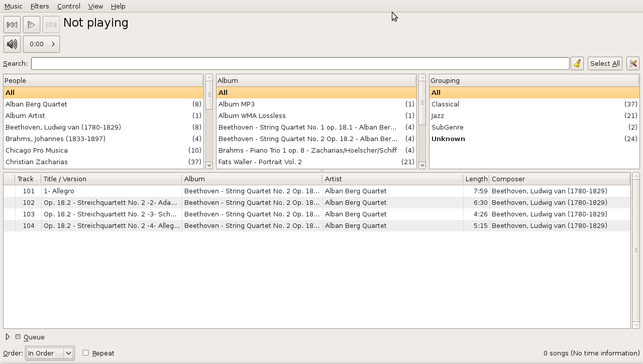Expand the 0:00 seek position button
643x364 pixels.
[42, 44]
